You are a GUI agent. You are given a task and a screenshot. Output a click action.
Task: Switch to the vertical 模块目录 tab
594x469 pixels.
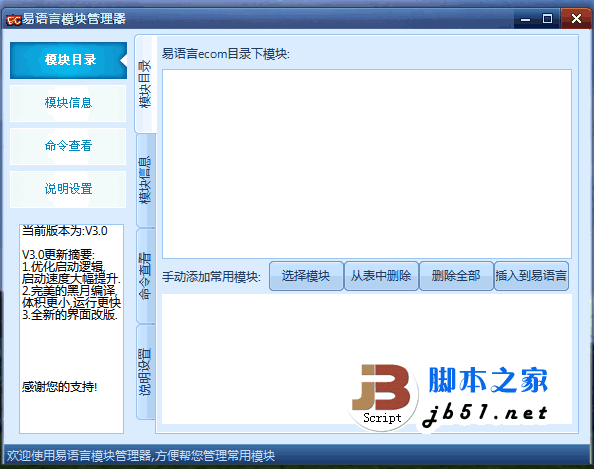[x=145, y=84]
